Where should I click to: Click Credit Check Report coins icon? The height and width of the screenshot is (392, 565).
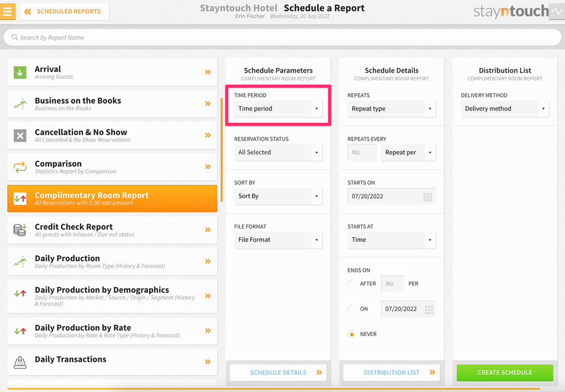click(x=20, y=230)
